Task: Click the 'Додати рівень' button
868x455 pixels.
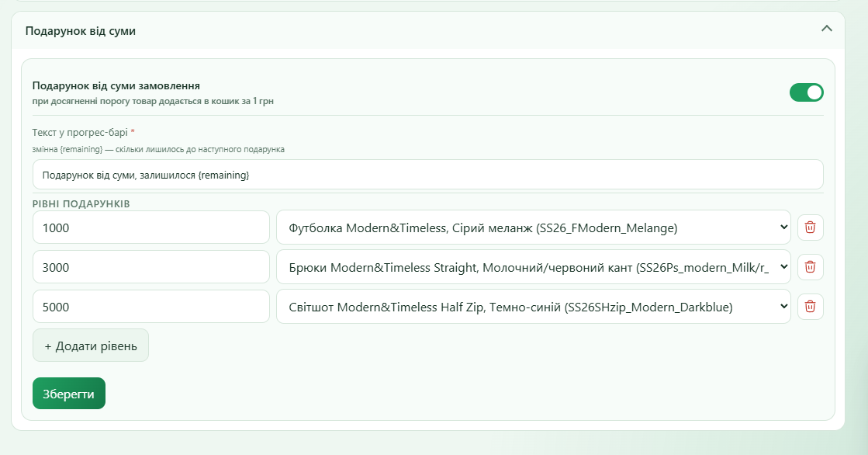Action: pyautogui.click(x=91, y=346)
